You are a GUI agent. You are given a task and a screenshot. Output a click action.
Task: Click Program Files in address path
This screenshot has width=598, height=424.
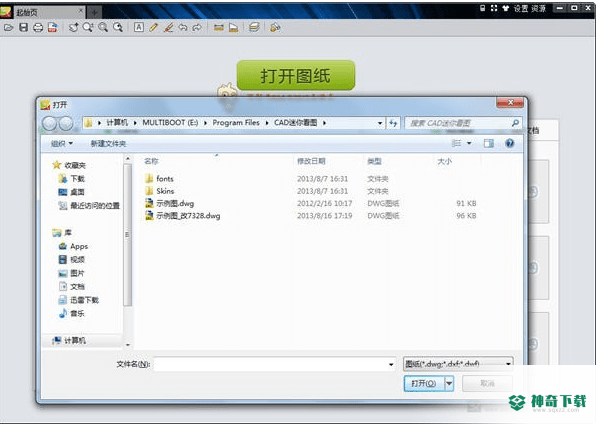(236, 123)
